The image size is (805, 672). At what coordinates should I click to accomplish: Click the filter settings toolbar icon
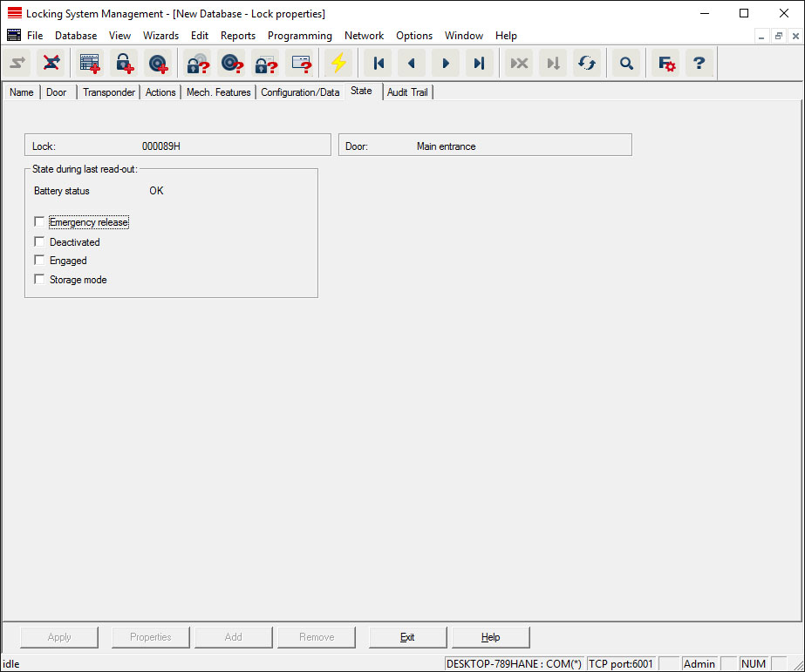[x=666, y=64]
